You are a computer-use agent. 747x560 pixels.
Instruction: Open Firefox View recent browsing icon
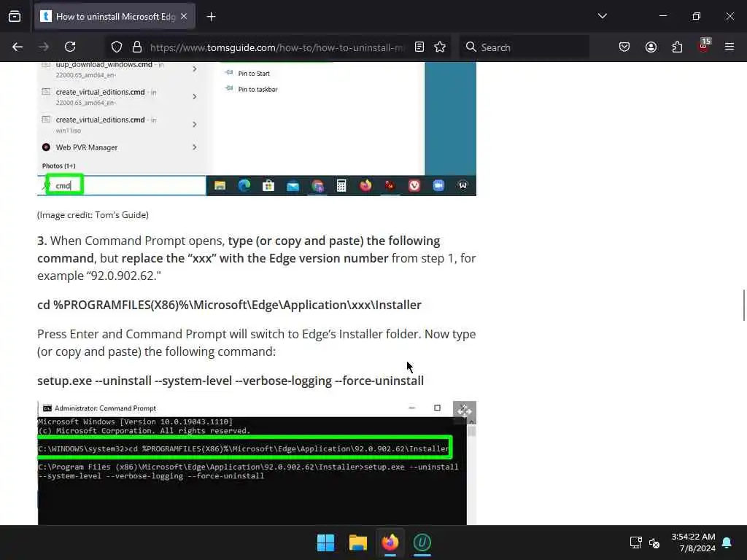pos(15,17)
